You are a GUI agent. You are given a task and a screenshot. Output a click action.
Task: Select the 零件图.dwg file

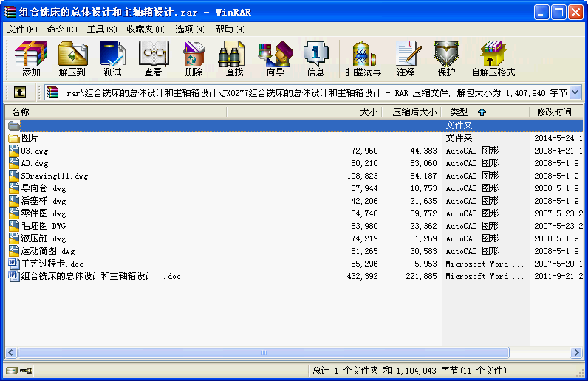point(44,213)
